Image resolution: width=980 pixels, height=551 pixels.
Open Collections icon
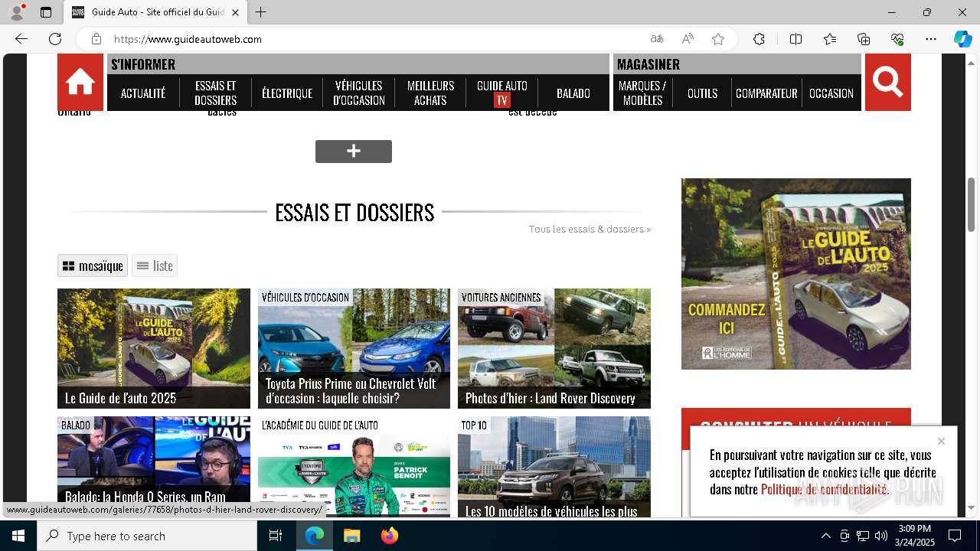[x=864, y=39]
